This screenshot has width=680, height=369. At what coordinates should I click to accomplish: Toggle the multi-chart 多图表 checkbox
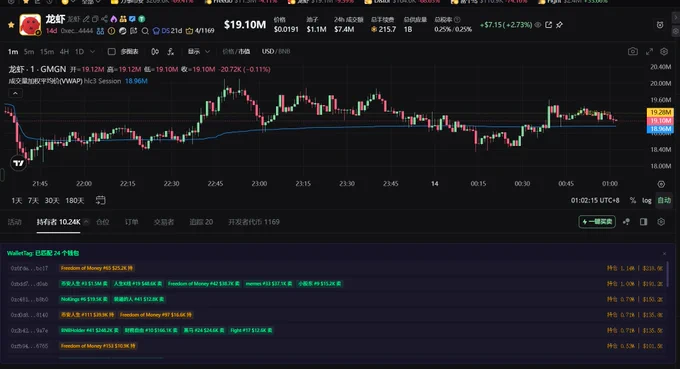coord(111,52)
